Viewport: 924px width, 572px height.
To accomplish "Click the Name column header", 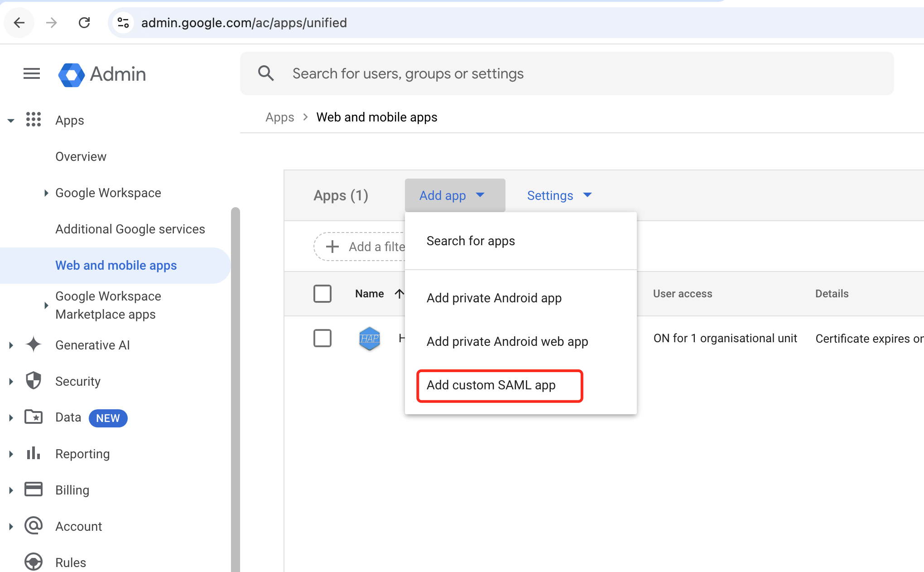I will click(x=369, y=294).
